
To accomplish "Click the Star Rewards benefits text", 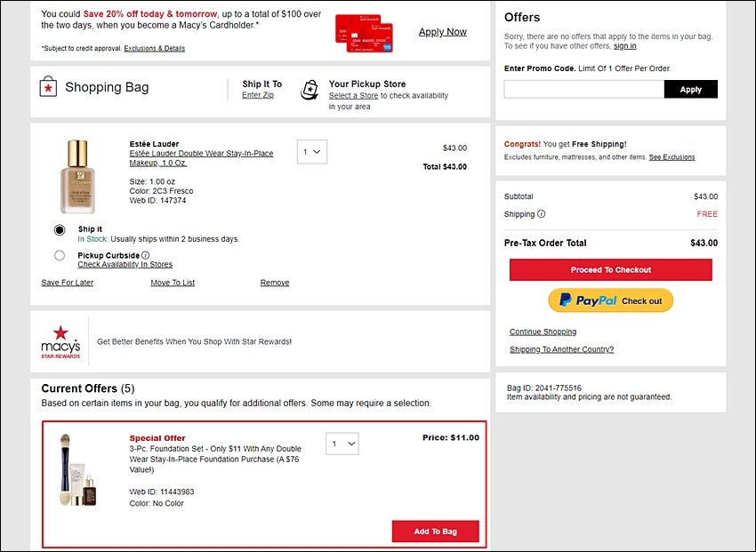I will (194, 341).
